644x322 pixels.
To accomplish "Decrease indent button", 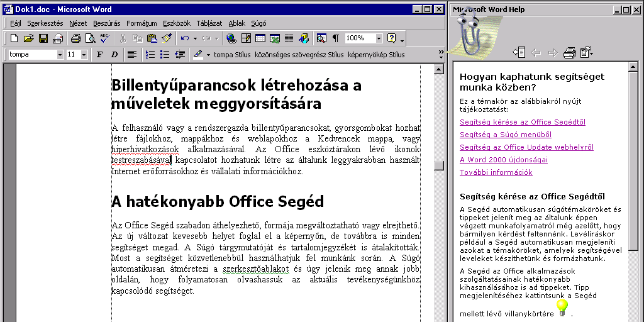I will pyautogui.click(x=179, y=55).
